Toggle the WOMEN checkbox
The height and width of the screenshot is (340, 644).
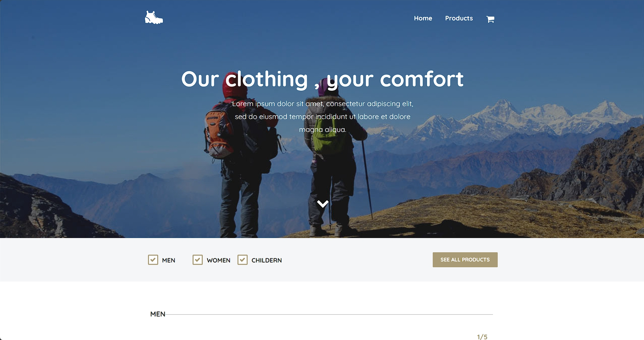click(x=198, y=260)
